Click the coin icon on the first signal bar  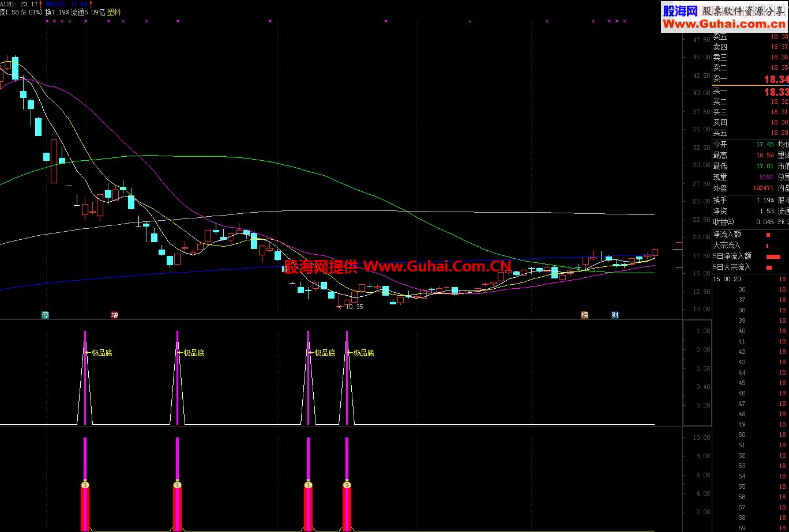[x=85, y=485]
